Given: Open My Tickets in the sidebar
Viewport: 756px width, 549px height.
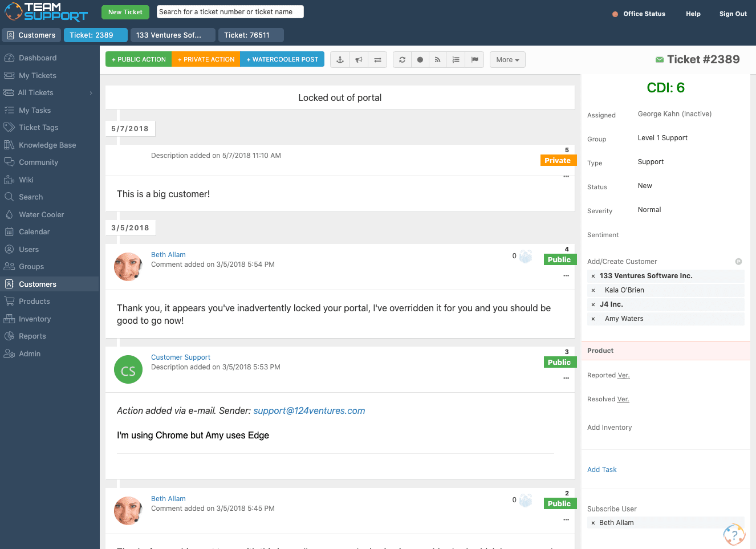Looking at the screenshot, I should [x=38, y=75].
